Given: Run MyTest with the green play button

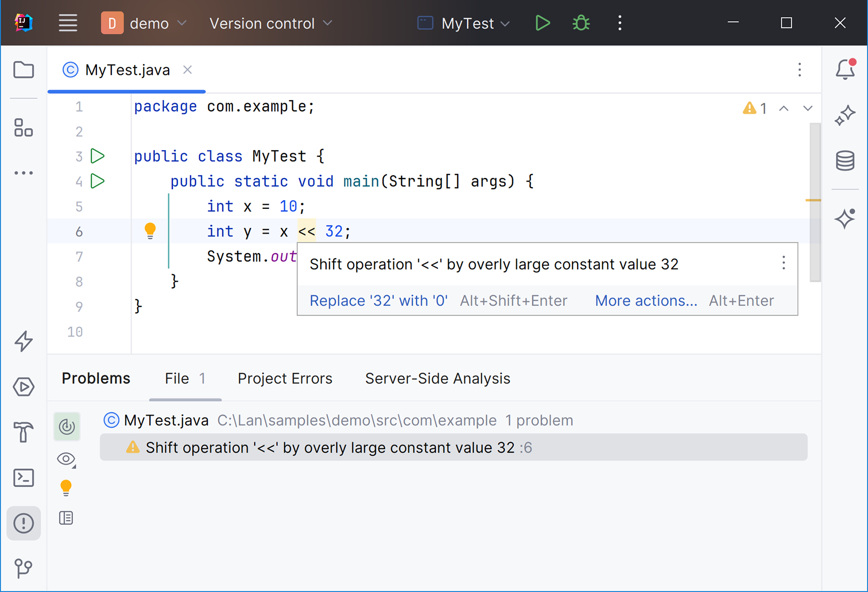Looking at the screenshot, I should [x=542, y=23].
